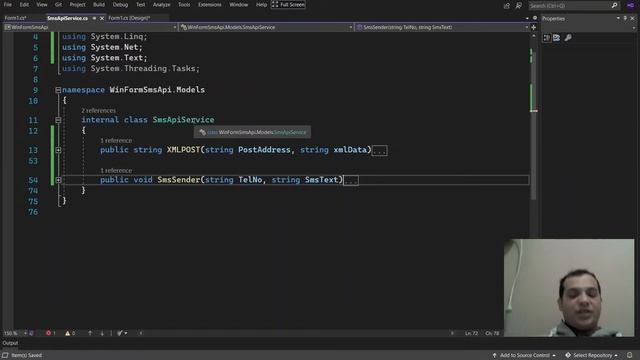
Task: Open the File menu
Action: (8, 4)
